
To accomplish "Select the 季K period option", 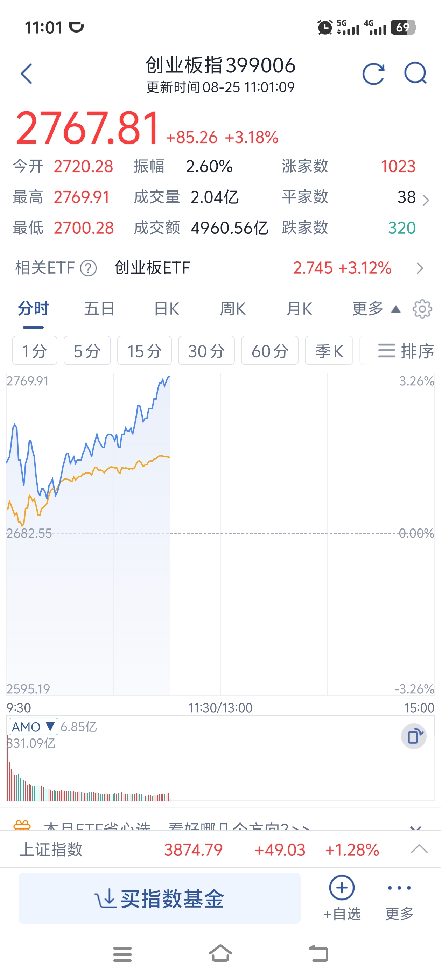I will [329, 351].
